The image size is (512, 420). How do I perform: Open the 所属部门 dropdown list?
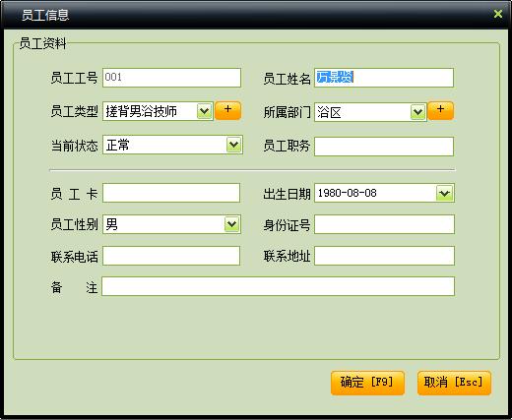417,112
